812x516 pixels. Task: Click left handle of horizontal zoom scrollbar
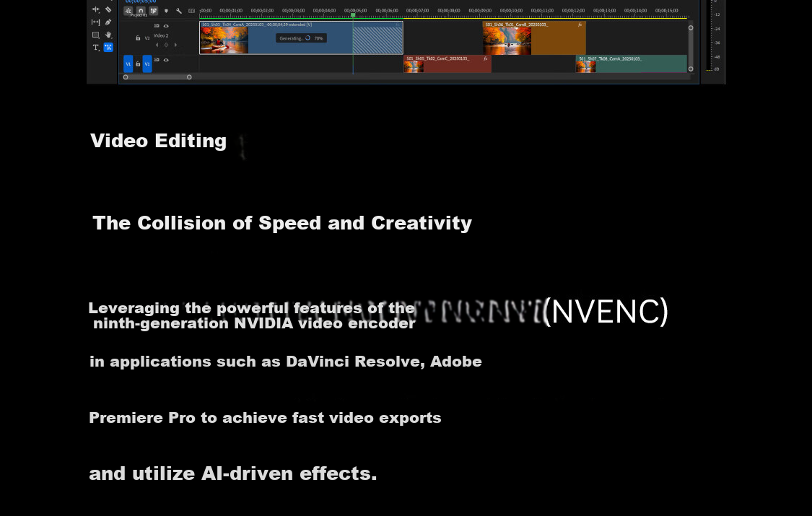click(x=126, y=77)
